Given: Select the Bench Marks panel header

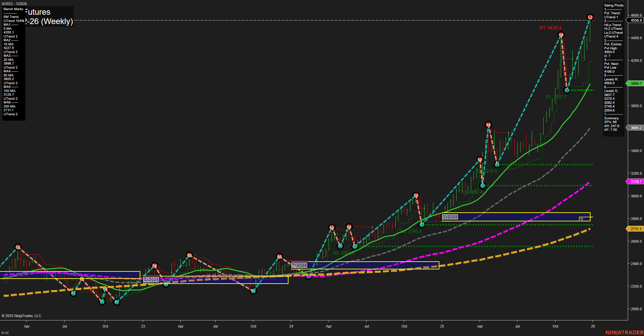Looking at the screenshot, I should click(13, 9).
